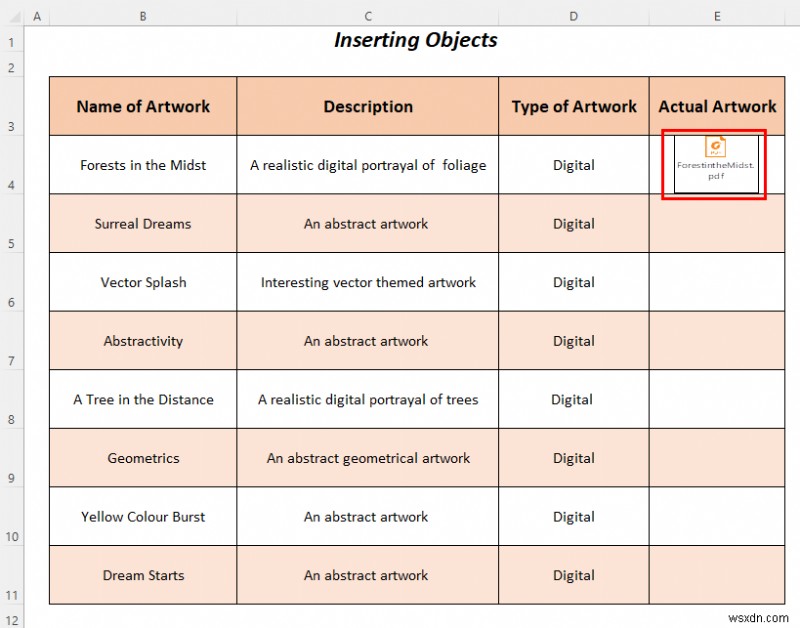Image resolution: width=800 pixels, height=628 pixels.
Task: Click the 'Inserting Objects' title cell
Action: [416, 40]
